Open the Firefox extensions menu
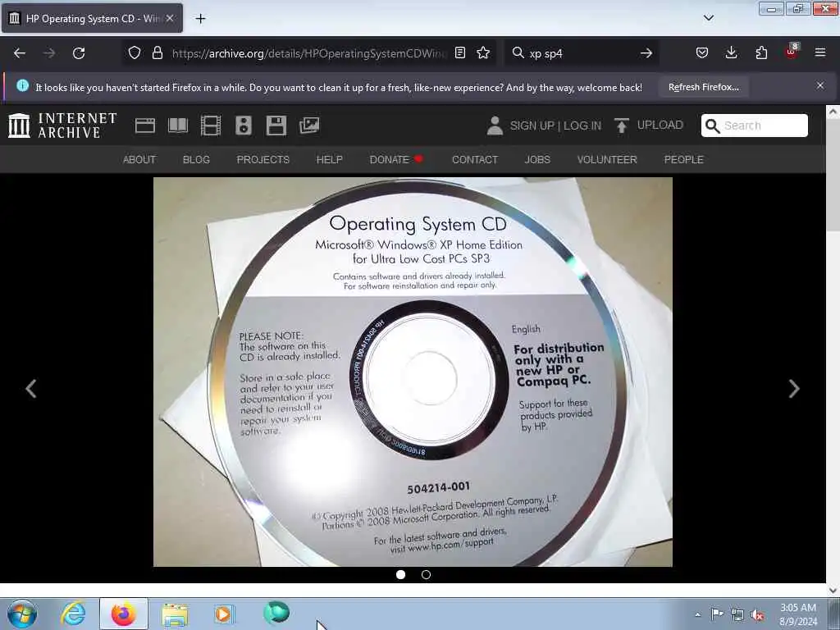This screenshot has height=630, width=840. click(761, 52)
